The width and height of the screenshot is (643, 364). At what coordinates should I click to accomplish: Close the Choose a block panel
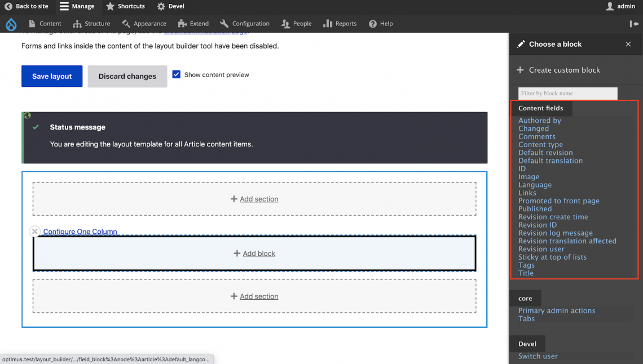coord(628,44)
